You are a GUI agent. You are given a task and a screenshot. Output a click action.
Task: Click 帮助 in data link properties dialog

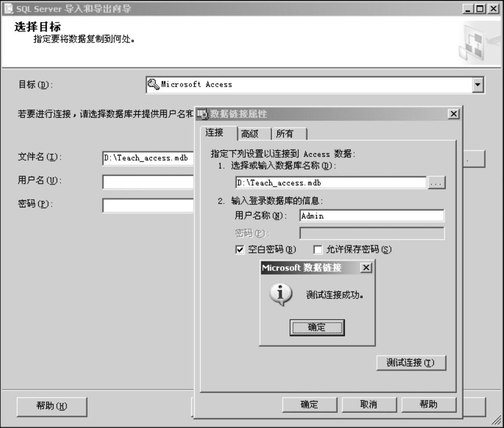point(429,404)
